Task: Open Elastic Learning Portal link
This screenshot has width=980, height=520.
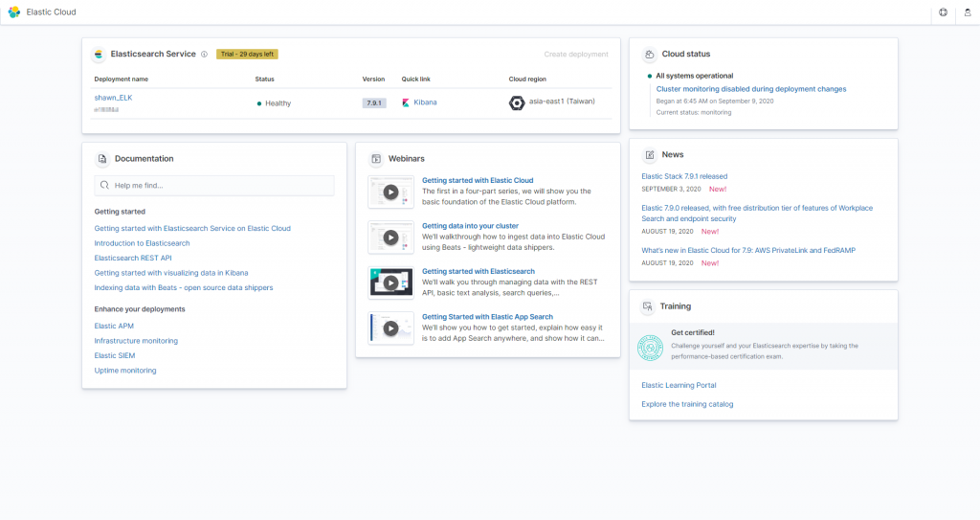Action: 679,386
